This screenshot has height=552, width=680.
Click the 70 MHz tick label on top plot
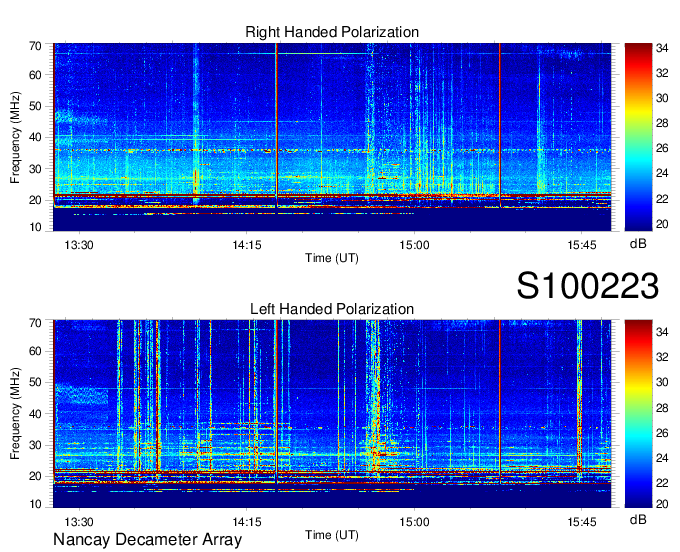tap(35, 46)
